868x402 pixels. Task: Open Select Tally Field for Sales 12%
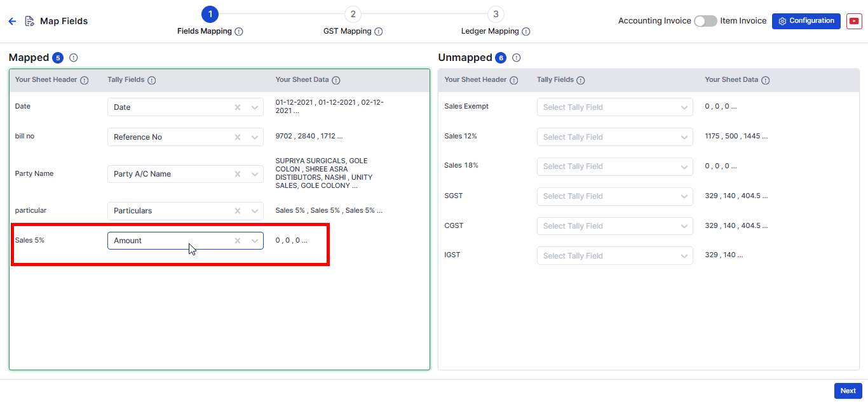[614, 137]
